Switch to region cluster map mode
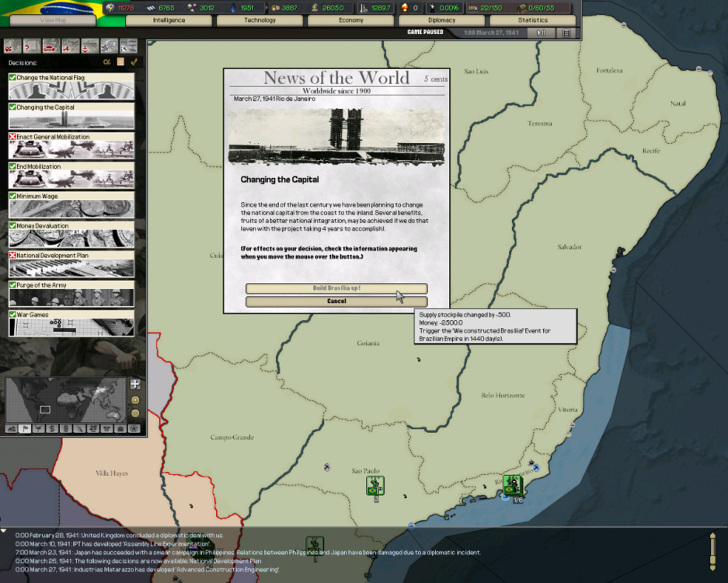The image size is (728, 583). (106, 429)
